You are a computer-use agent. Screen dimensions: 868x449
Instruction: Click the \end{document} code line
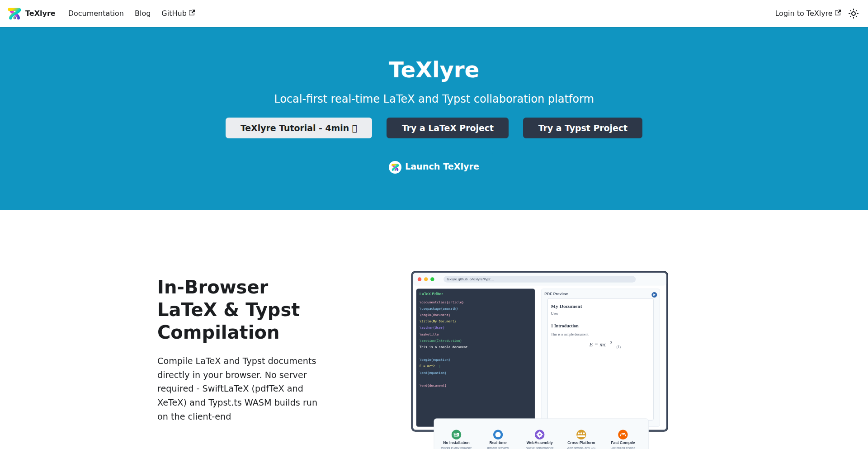click(x=433, y=386)
